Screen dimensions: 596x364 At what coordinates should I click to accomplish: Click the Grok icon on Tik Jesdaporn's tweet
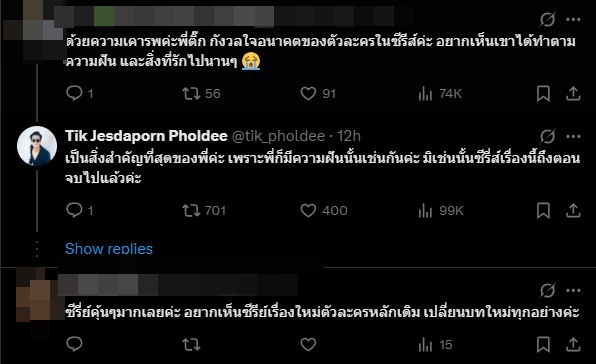click(547, 136)
